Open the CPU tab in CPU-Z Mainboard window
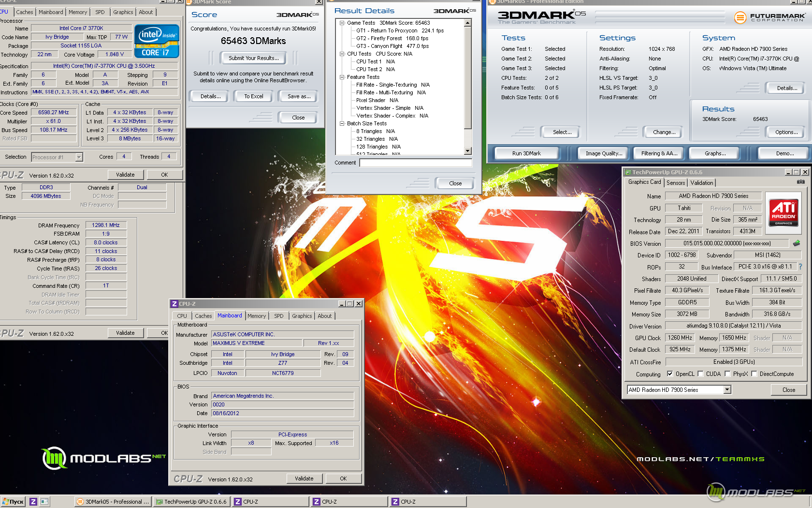Image resolution: width=812 pixels, height=508 pixels. [182, 316]
